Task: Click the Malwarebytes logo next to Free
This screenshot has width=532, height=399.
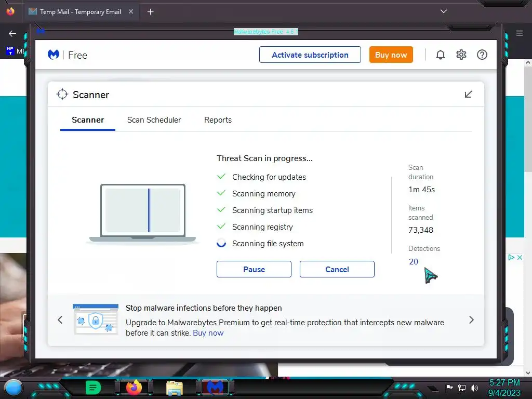Action: pos(54,55)
